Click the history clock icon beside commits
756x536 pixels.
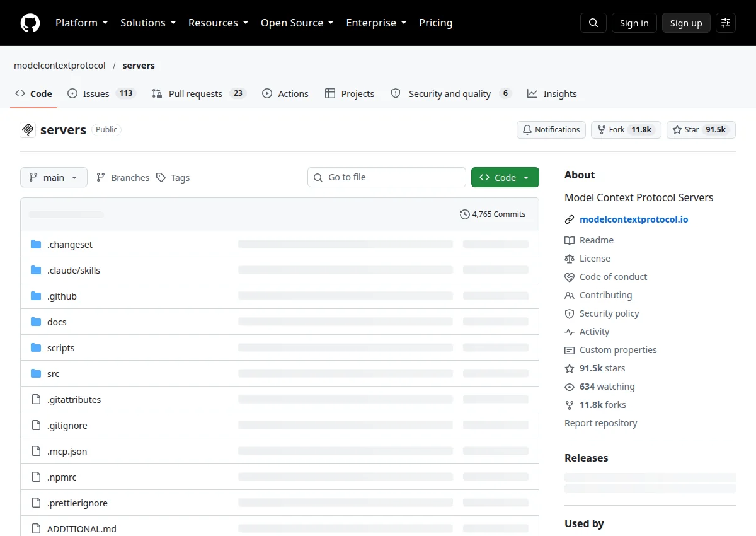click(465, 214)
